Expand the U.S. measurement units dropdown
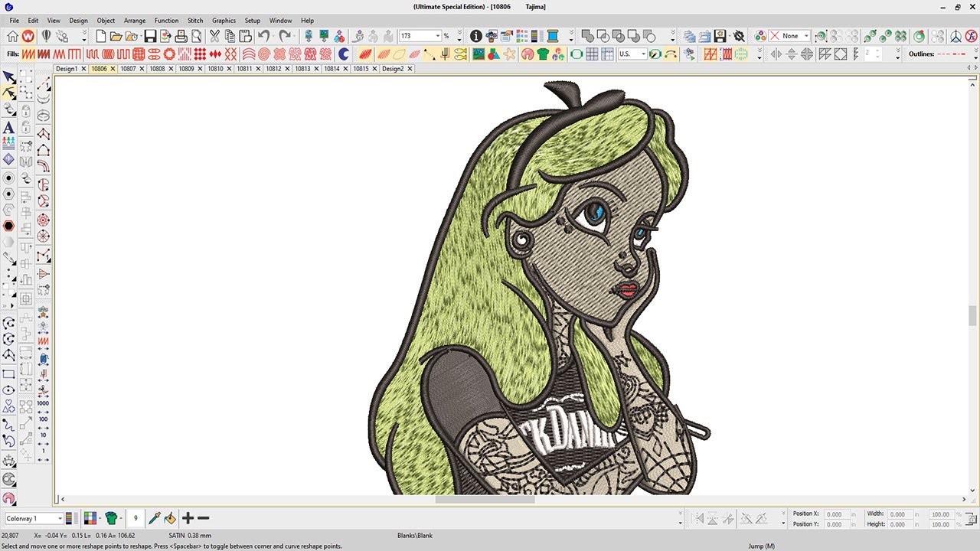 (643, 54)
